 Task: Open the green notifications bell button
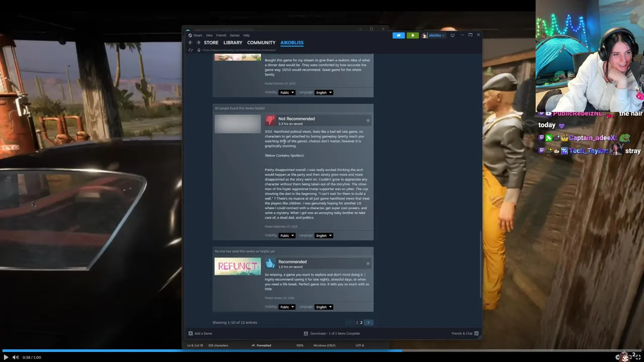[413, 35]
